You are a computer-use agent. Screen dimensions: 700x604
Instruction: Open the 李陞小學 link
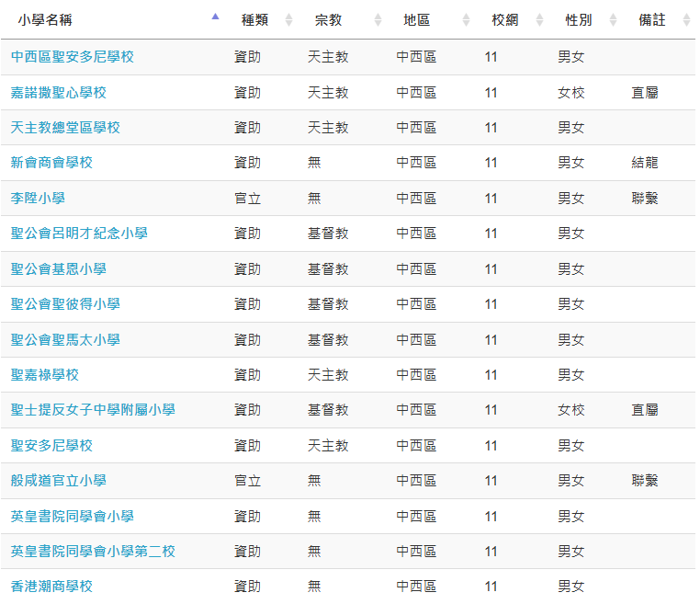[38, 199]
